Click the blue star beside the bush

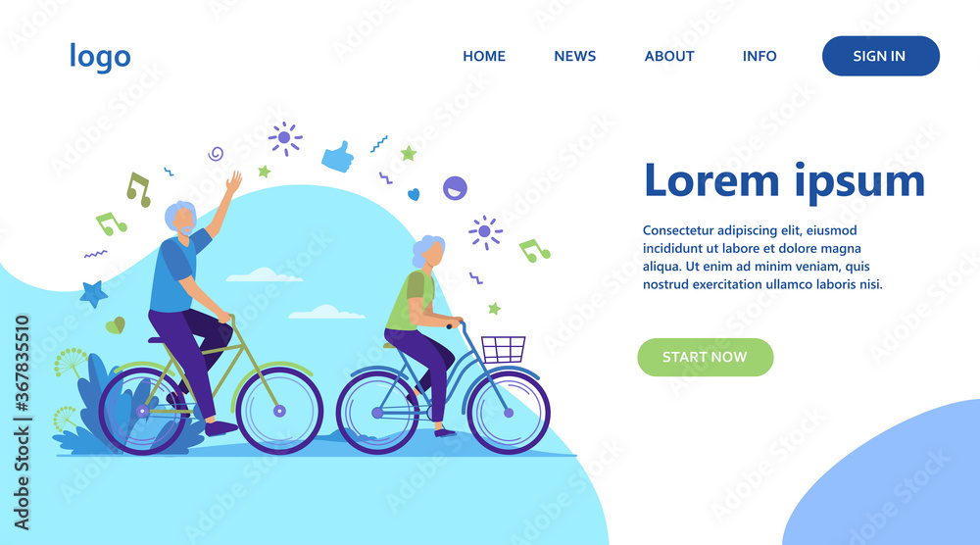click(x=94, y=294)
